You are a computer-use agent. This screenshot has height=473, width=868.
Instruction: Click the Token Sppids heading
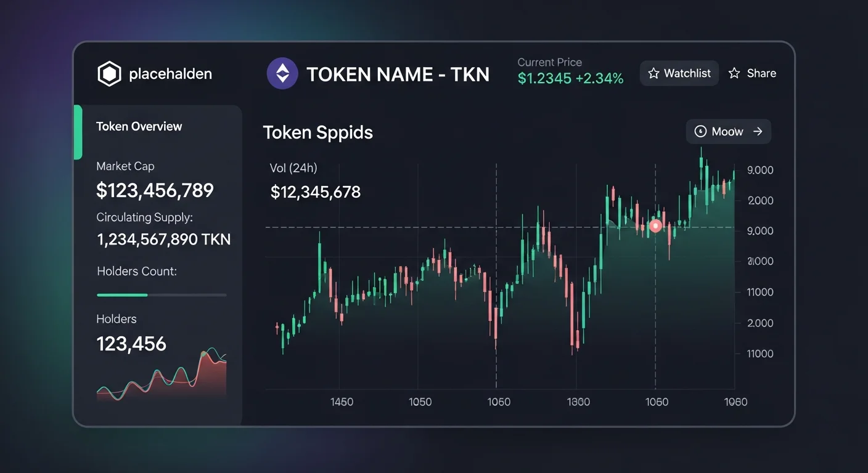pos(318,132)
